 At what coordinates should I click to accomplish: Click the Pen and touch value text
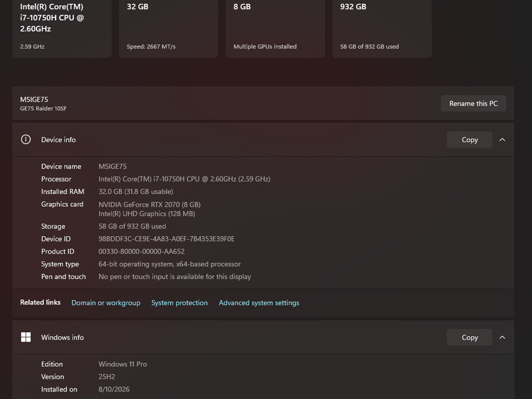175,277
